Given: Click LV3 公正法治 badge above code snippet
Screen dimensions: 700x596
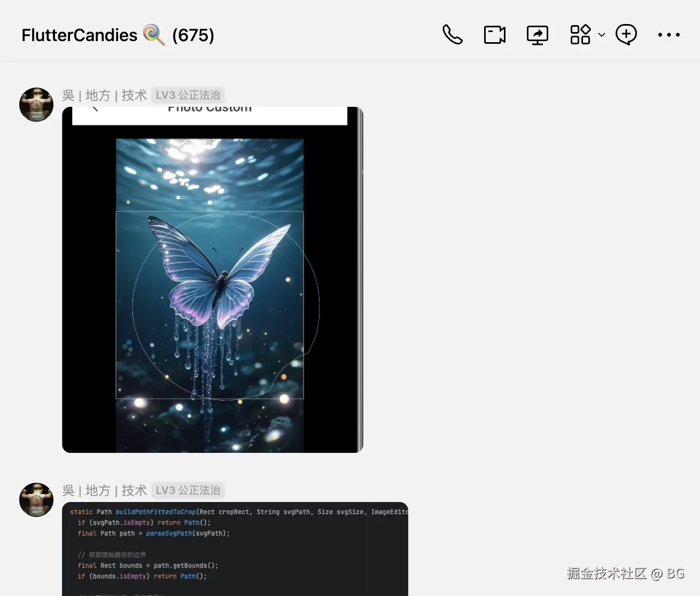Looking at the screenshot, I should point(188,490).
